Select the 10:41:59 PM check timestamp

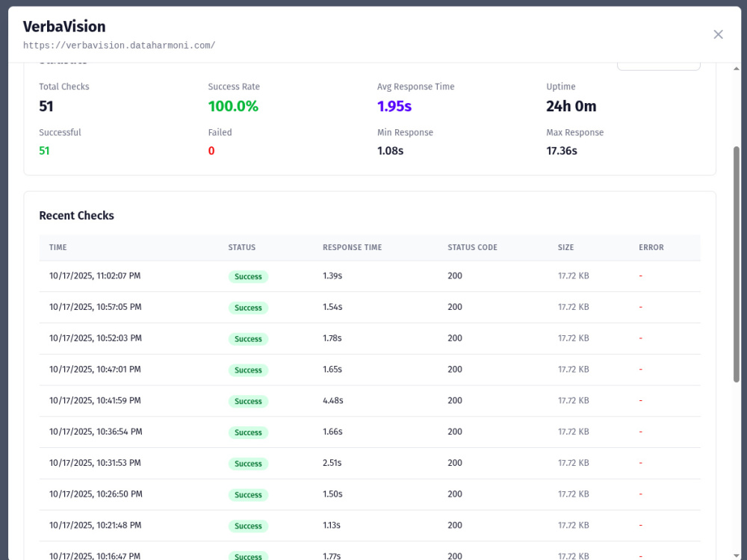click(95, 400)
